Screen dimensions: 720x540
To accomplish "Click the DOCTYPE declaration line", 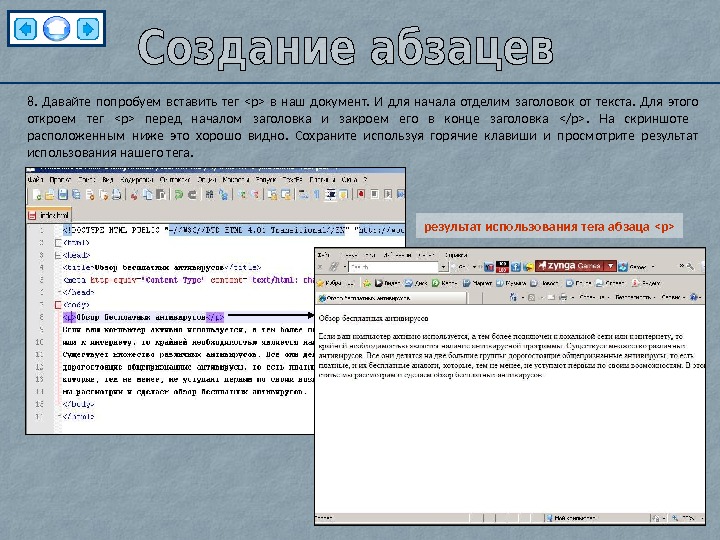I will tap(234, 230).
